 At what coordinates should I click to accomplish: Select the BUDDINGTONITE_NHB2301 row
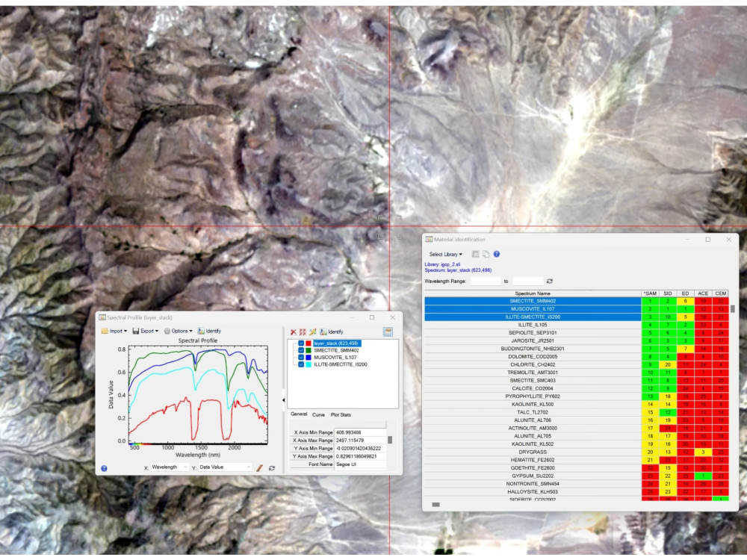click(533, 349)
